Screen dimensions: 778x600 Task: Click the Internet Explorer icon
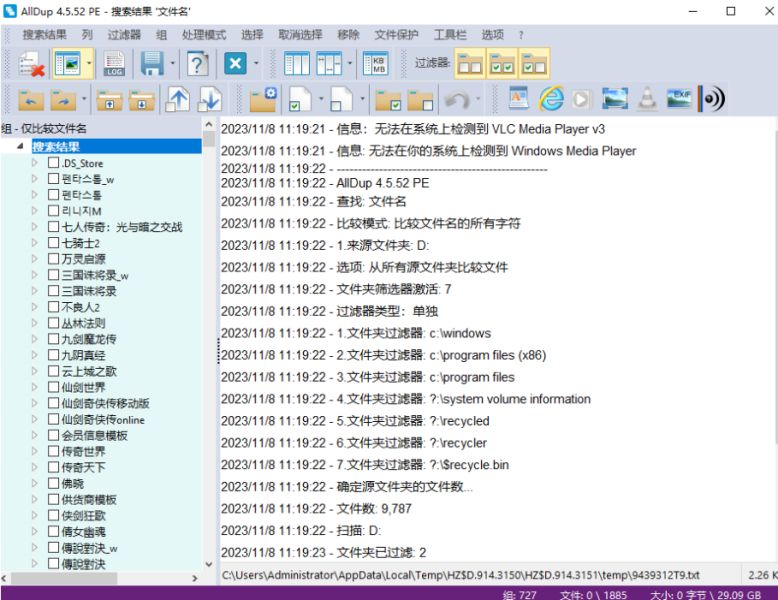(551, 98)
